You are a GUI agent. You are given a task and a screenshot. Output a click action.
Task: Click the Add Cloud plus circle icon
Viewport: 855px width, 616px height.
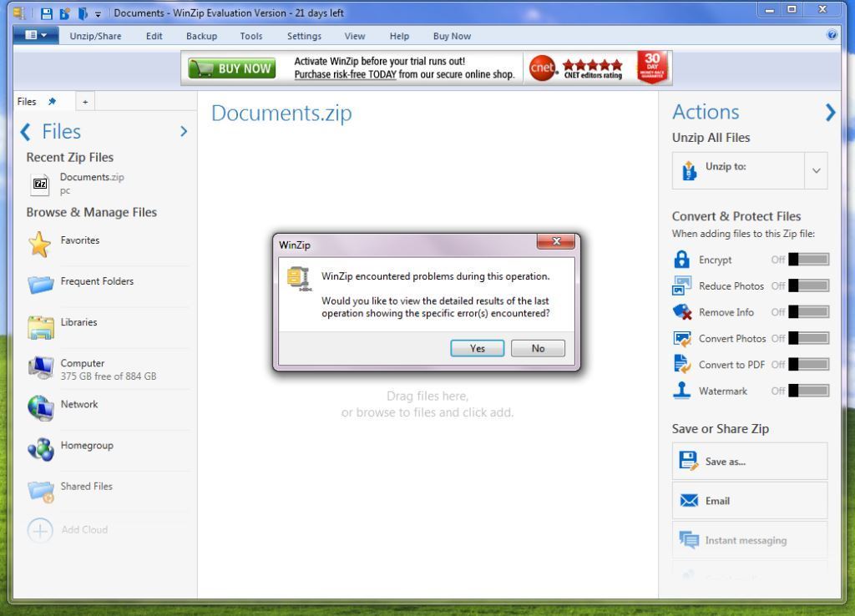(40, 530)
